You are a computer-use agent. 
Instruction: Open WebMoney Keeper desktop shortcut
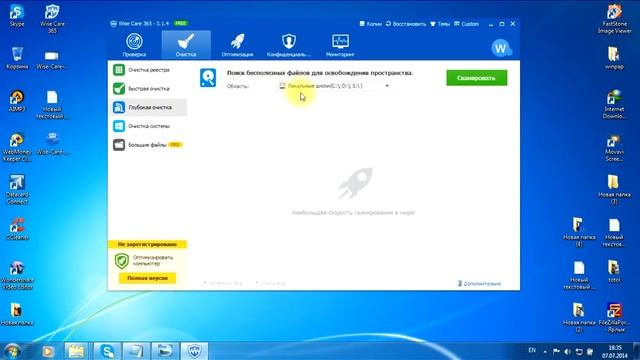coord(17,147)
